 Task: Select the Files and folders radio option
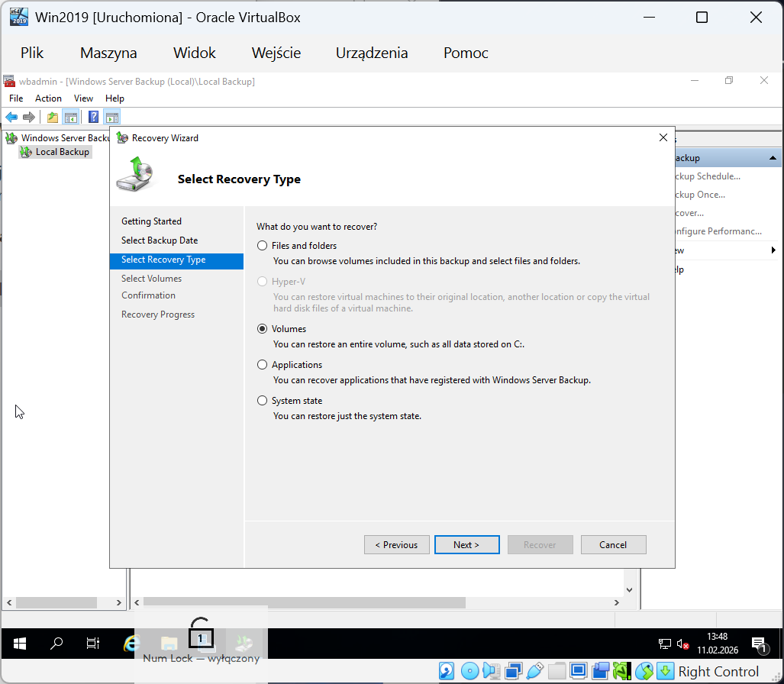[x=263, y=246]
